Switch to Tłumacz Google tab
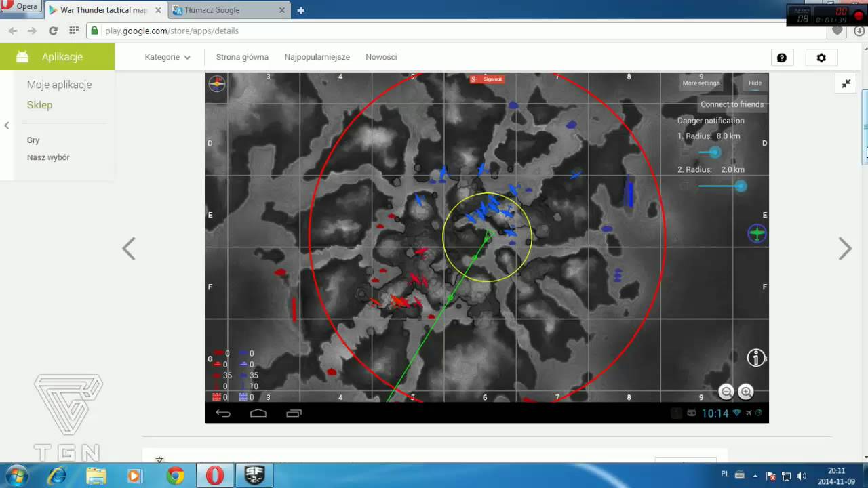Screen dimensions: 868x488 [229, 10]
